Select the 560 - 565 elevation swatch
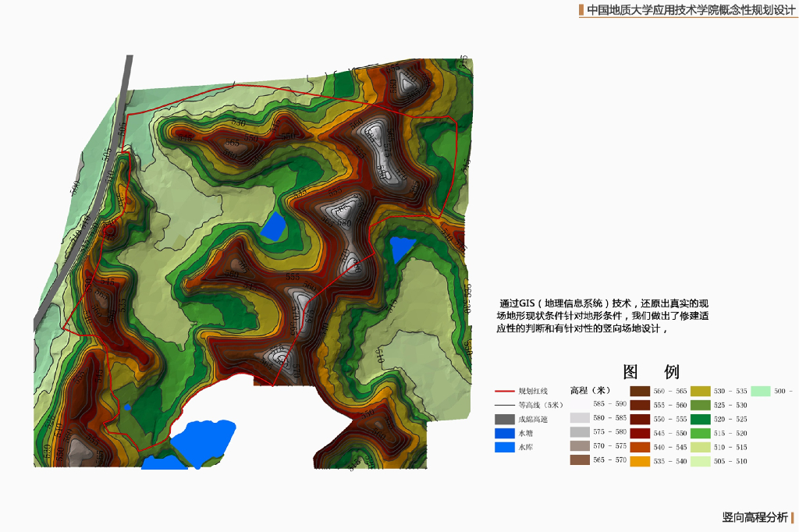This screenshot has width=799, height=532. (640, 392)
